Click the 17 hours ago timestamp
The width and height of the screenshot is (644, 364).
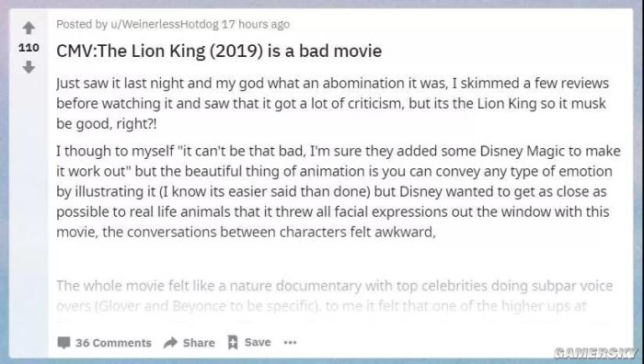(x=256, y=24)
